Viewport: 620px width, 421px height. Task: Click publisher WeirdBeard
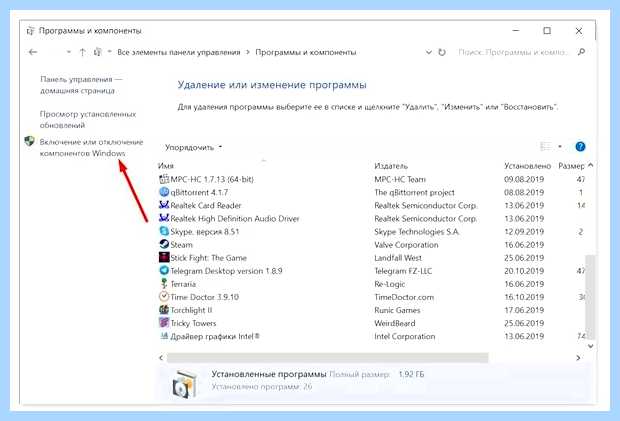point(395,323)
